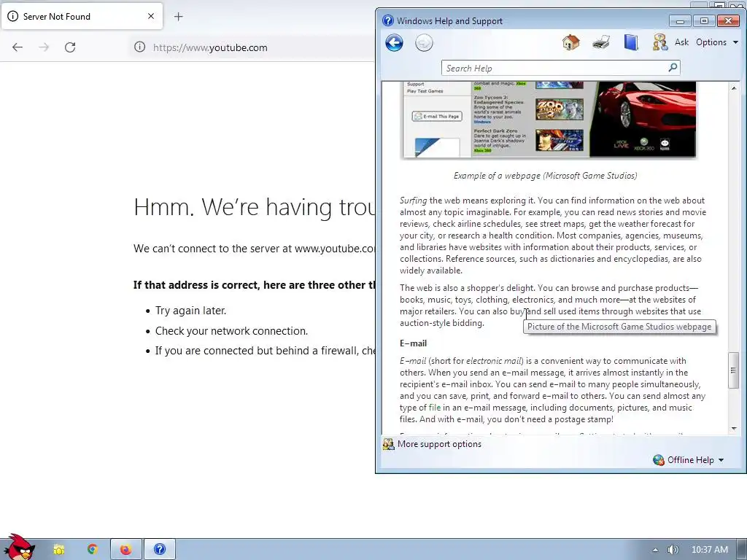Click the browser forward arrow
The height and width of the screenshot is (560, 747).
44,47
